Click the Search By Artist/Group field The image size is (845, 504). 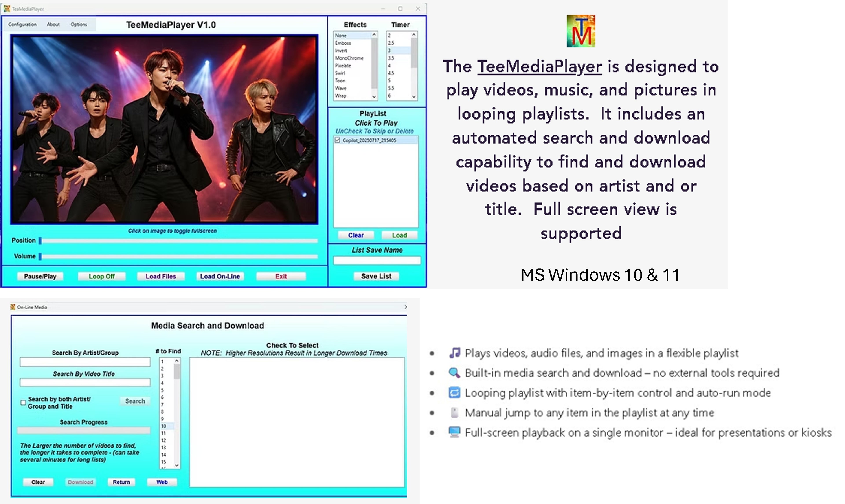[85, 362]
